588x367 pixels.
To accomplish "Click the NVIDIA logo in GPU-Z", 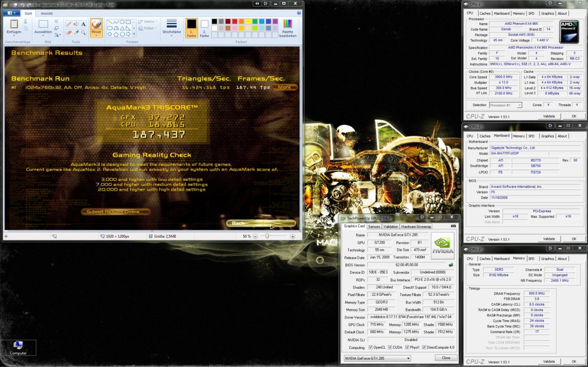I will (x=443, y=245).
